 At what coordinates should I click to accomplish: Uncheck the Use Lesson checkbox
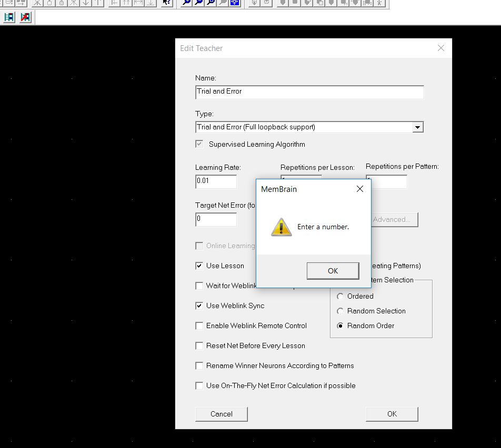[x=199, y=266]
